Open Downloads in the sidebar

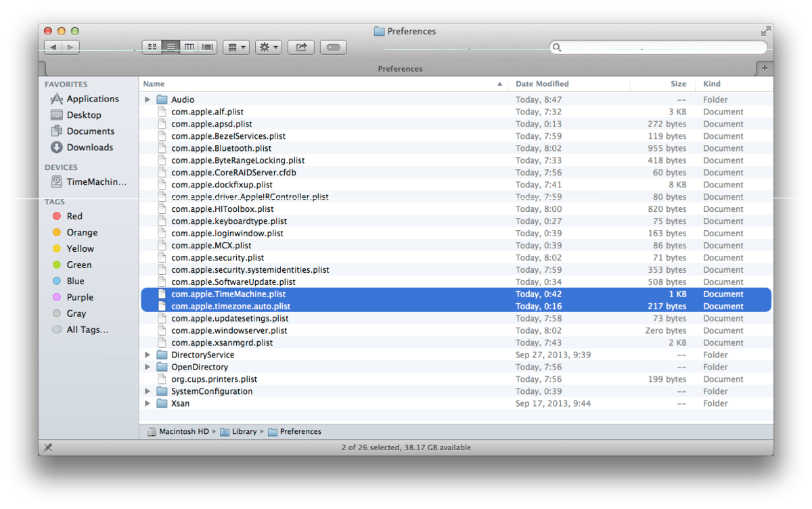(x=82, y=148)
